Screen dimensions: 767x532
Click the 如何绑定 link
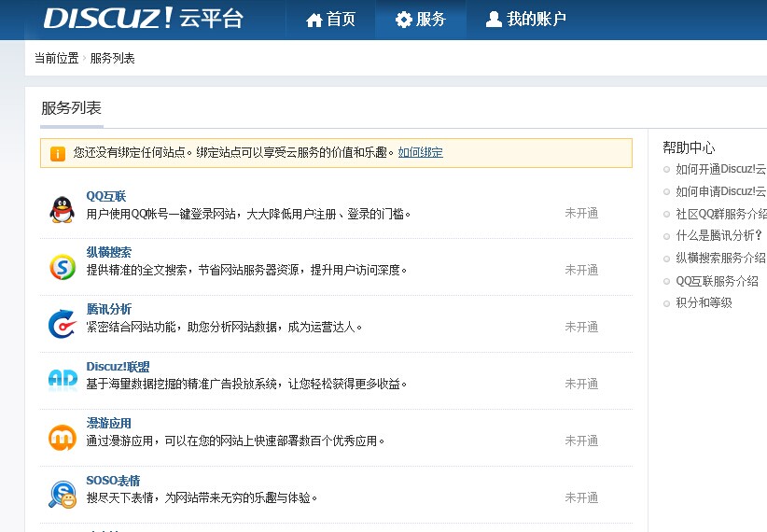[x=420, y=152]
